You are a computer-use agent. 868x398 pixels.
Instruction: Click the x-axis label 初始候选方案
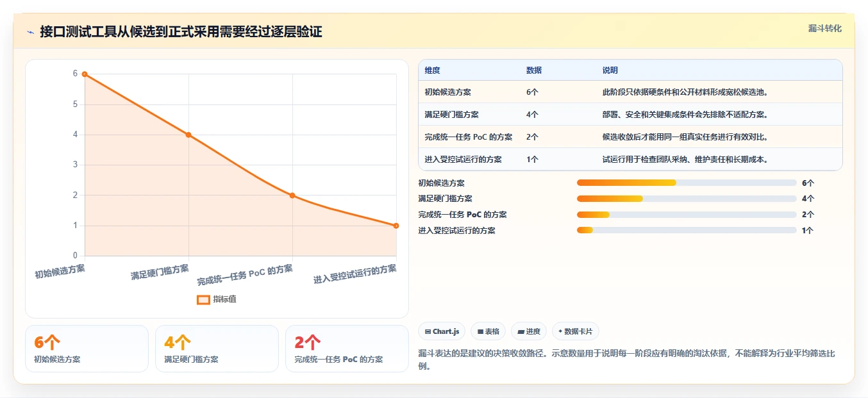click(x=60, y=272)
